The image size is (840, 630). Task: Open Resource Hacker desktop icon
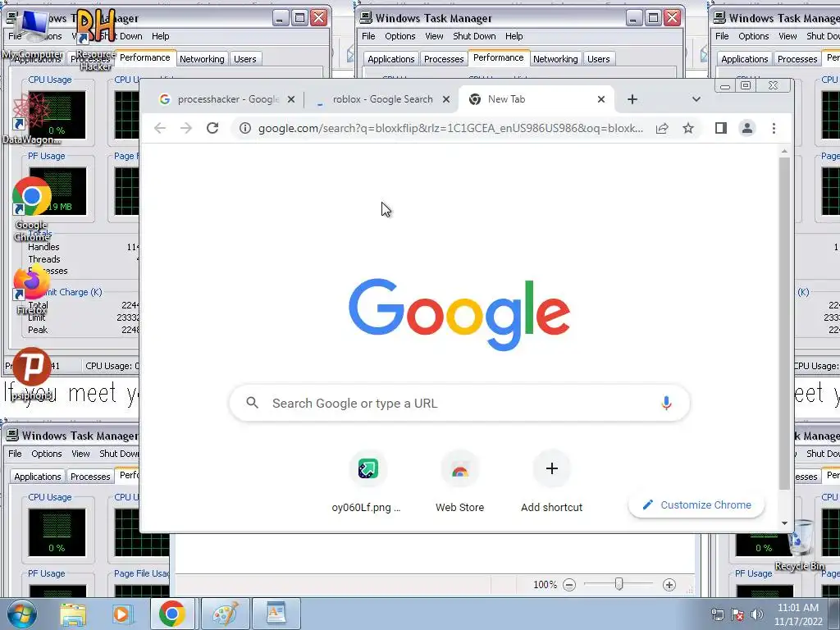pyautogui.click(x=95, y=39)
